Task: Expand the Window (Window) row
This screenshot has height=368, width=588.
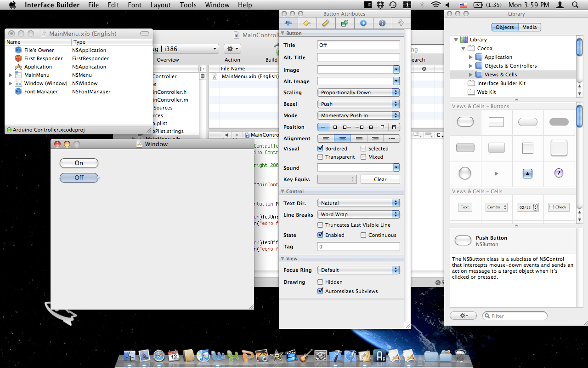Action: pyautogui.click(x=10, y=83)
